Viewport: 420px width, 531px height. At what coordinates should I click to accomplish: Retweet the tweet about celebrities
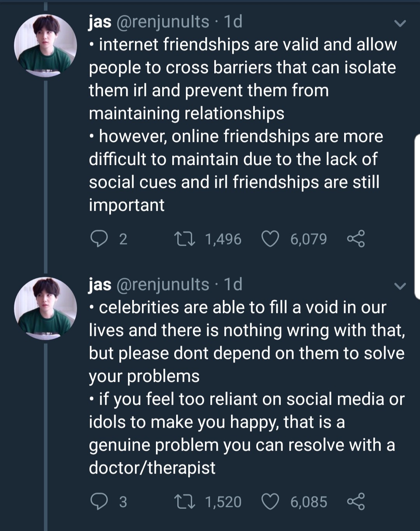(x=184, y=501)
